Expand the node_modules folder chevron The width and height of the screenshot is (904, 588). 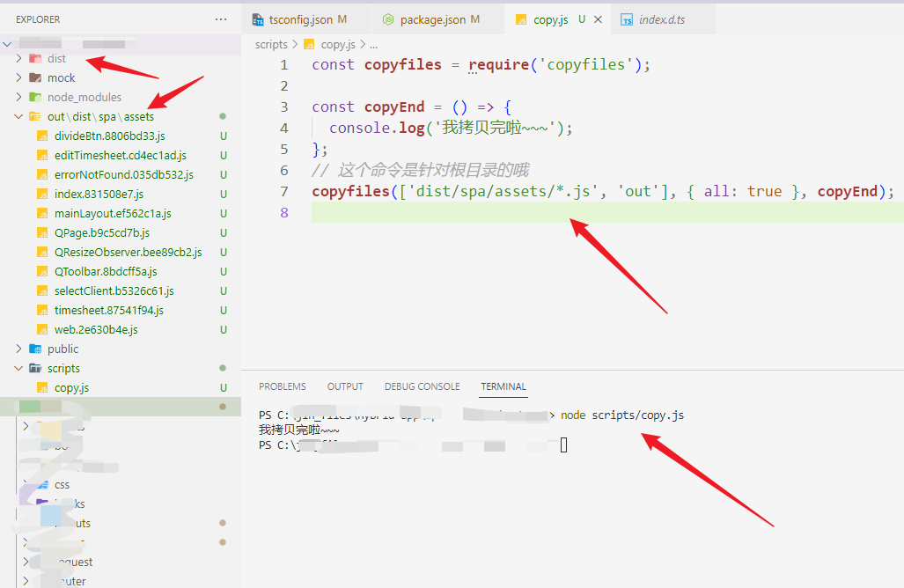pos(18,97)
